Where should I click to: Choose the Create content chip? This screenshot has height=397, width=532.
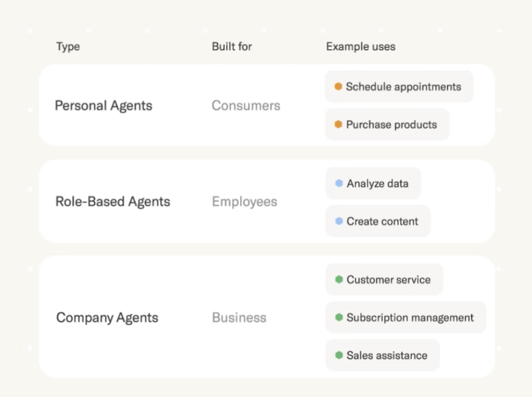(x=378, y=221)
